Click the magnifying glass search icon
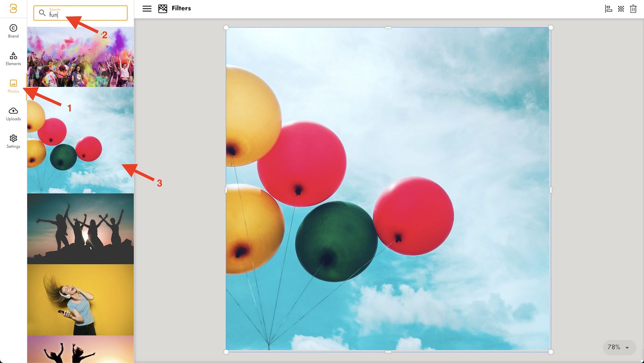 [x=42, y=13]
